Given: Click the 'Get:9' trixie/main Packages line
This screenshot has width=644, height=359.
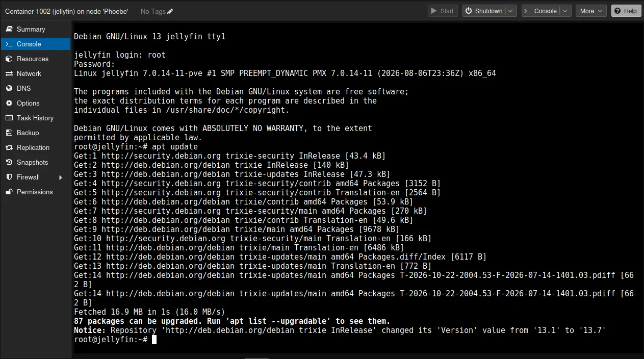Looking at the screenshot, I should pos(237,229).
